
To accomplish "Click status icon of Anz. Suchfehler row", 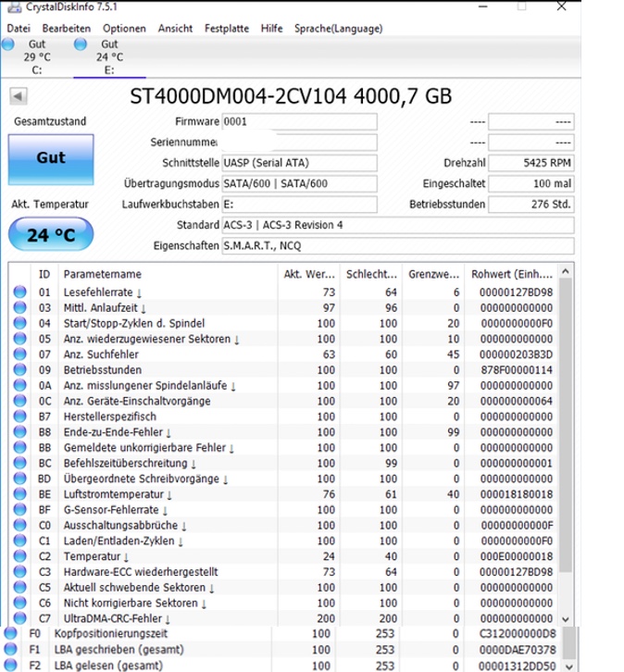I will pos(19,354).
